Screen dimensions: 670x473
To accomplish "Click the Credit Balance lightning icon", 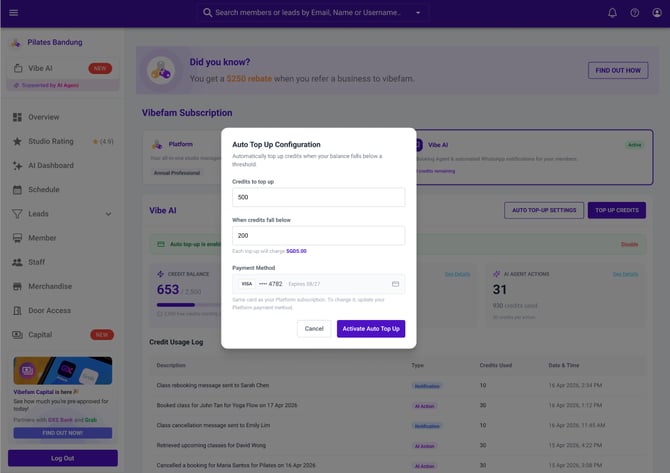I will (160, 274).
